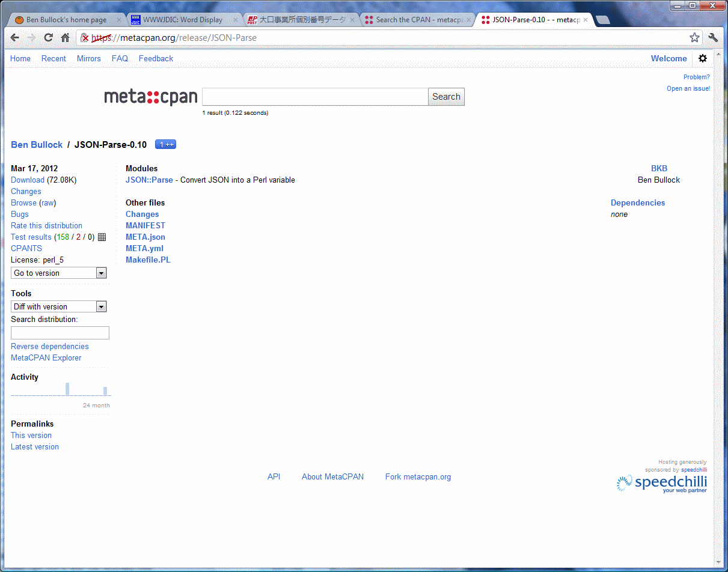Viewport: 728px width, 572px height.
Task: Close the Ben Bullock's home page tab
Action: (x=118, y=20)
